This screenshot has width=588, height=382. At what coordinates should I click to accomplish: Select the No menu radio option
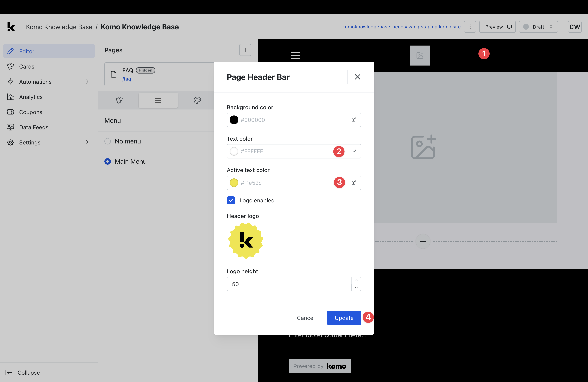pos(108,141)
